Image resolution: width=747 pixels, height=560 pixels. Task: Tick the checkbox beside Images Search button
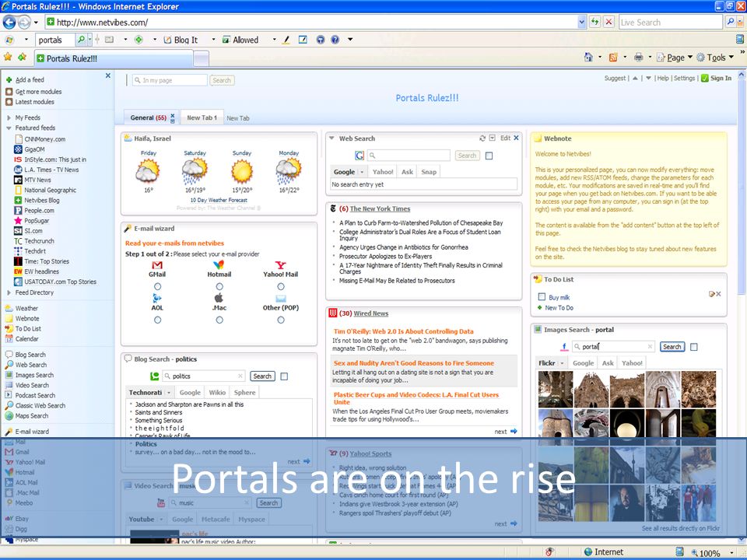pos(693,347)
